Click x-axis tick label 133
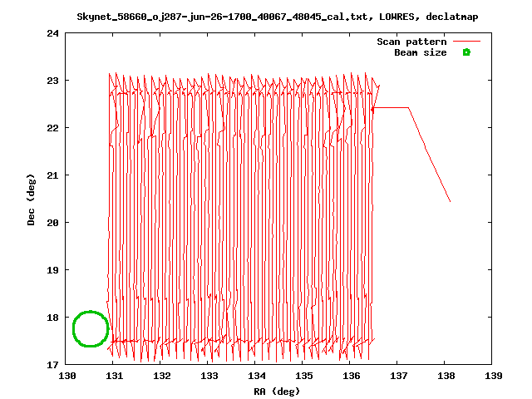 pyautogui.click(x=209, y=376)
